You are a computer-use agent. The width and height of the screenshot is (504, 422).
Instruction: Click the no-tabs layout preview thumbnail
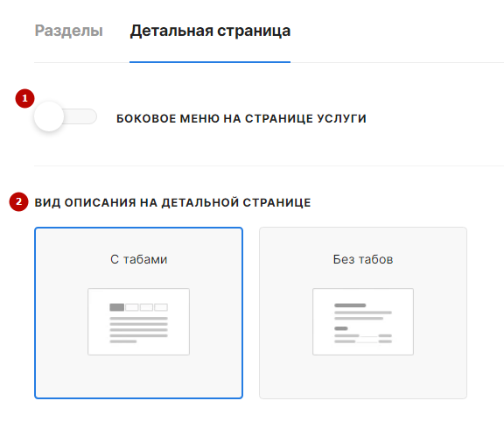tap(363, 321)
